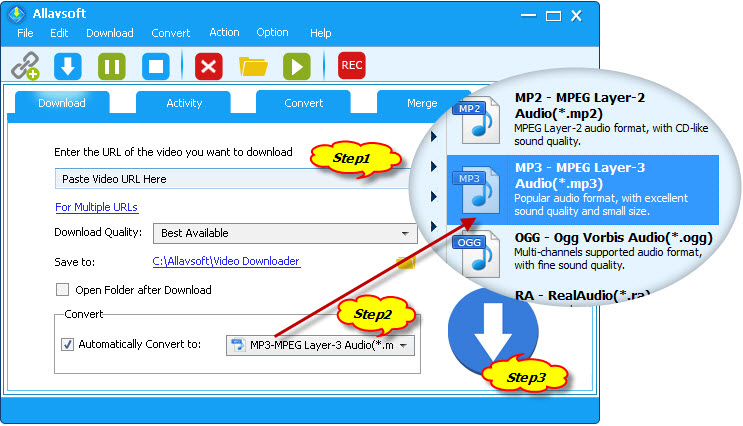
Task: Click the big round blue download button
Action: tap(491, 339)
